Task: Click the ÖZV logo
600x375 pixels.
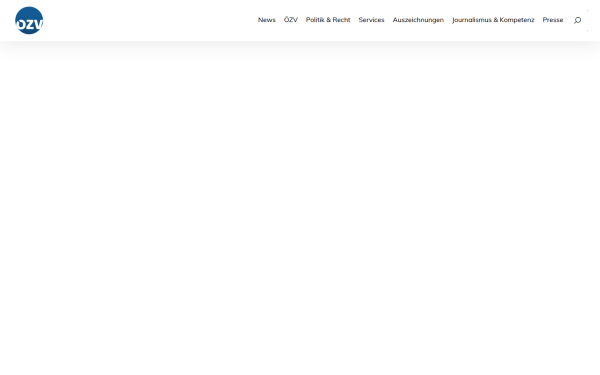Action: [29, 20]
